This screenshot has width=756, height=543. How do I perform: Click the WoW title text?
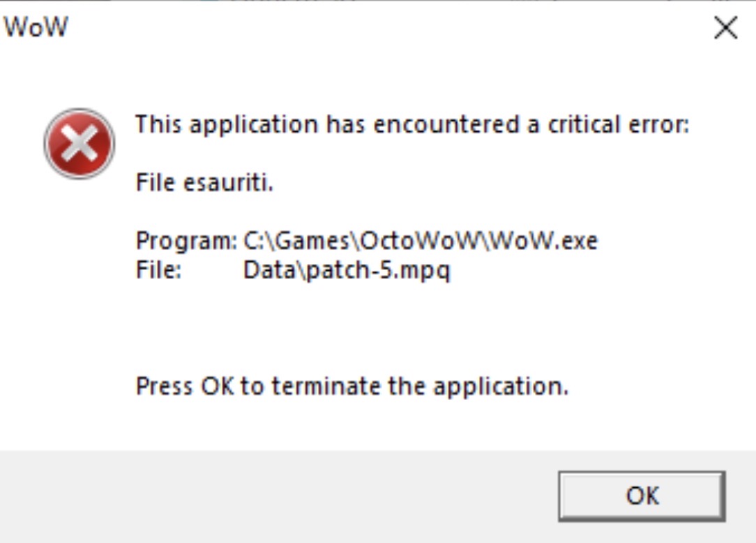(36, 27)
